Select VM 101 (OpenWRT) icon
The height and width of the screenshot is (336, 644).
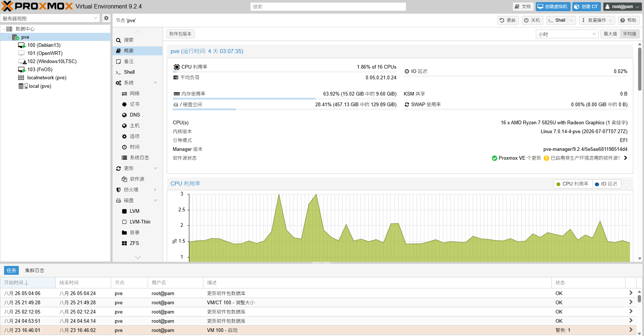(x=22, y=53)
